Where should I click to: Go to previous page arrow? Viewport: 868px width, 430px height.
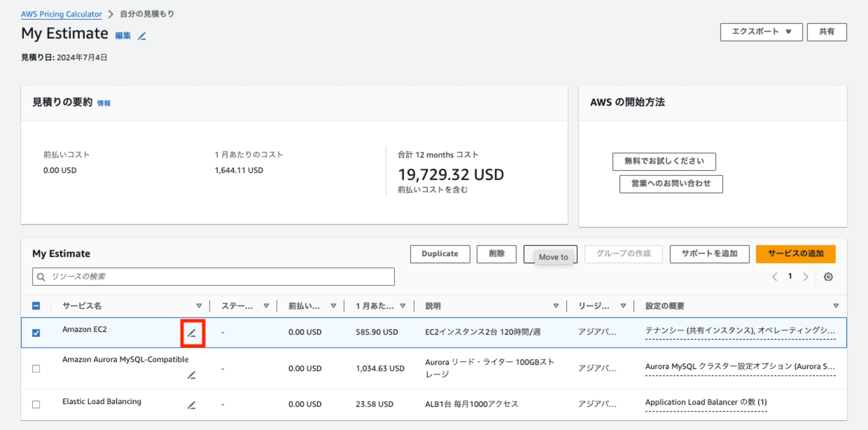(x=774, y=277)
